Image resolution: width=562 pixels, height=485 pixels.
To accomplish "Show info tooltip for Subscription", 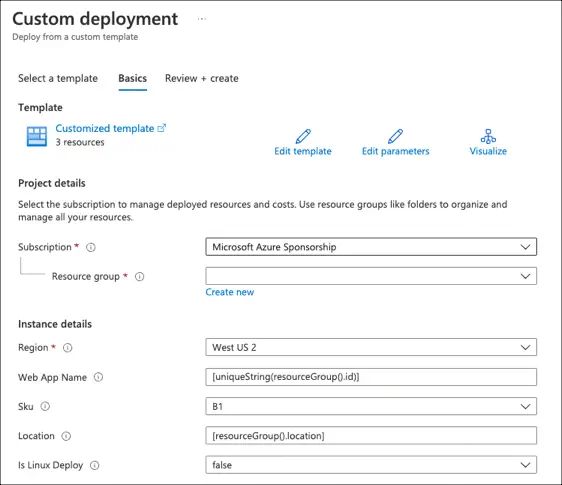I will click(91, 247).
